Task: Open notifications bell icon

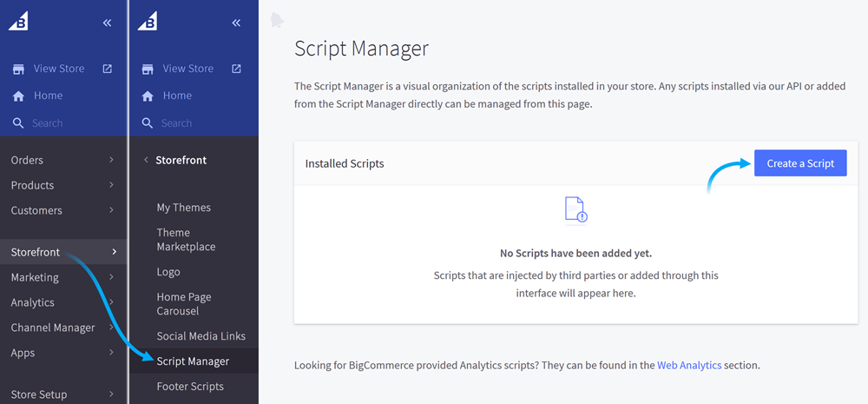Action: [277, 20]
